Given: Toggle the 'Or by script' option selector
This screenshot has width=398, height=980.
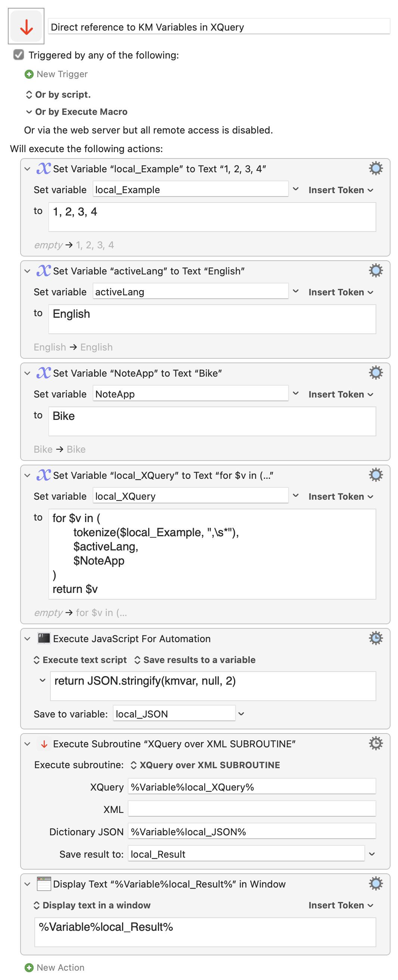Looking at the screenshot, I should click(58, 94).
